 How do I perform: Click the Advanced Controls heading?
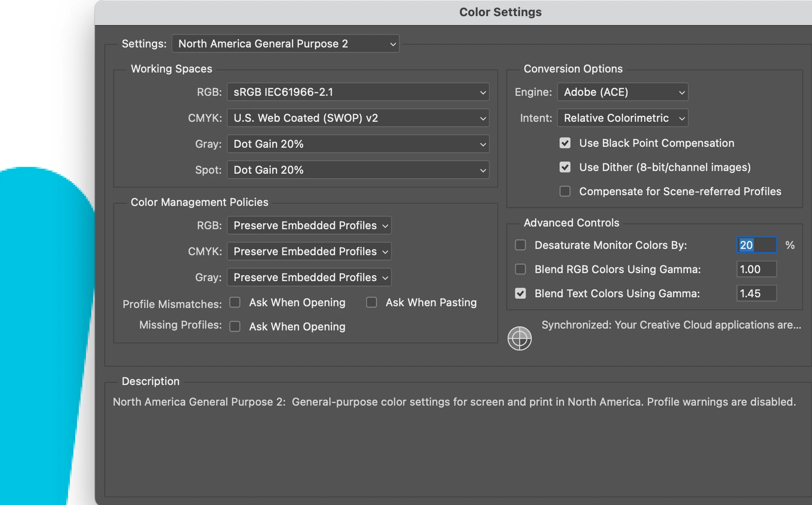[572, 223]
